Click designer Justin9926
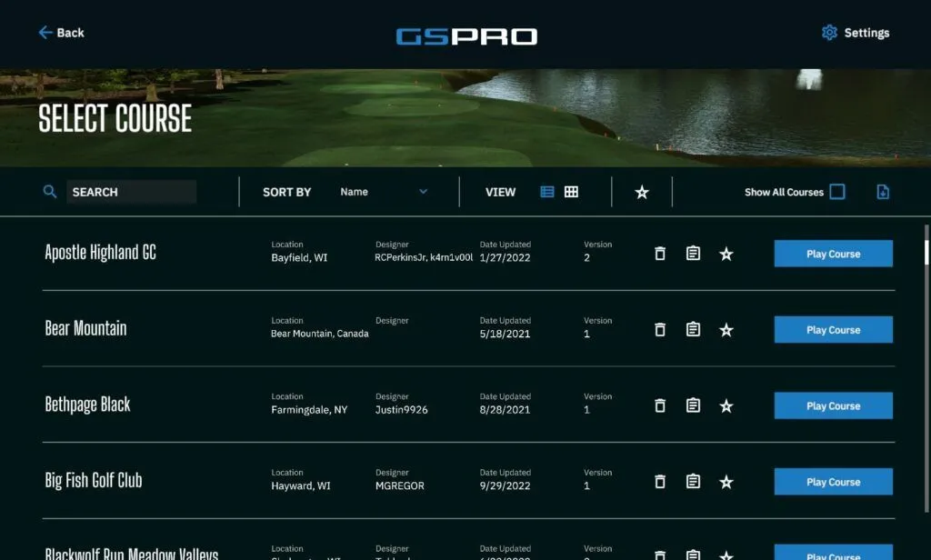The width and height of the screenshot is (931, 560). [x=401, y=410]
